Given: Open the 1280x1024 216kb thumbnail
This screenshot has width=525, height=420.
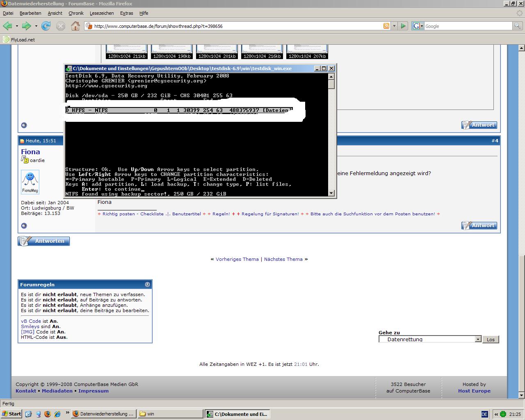Looking at the screenshot, I should [262, 52].
